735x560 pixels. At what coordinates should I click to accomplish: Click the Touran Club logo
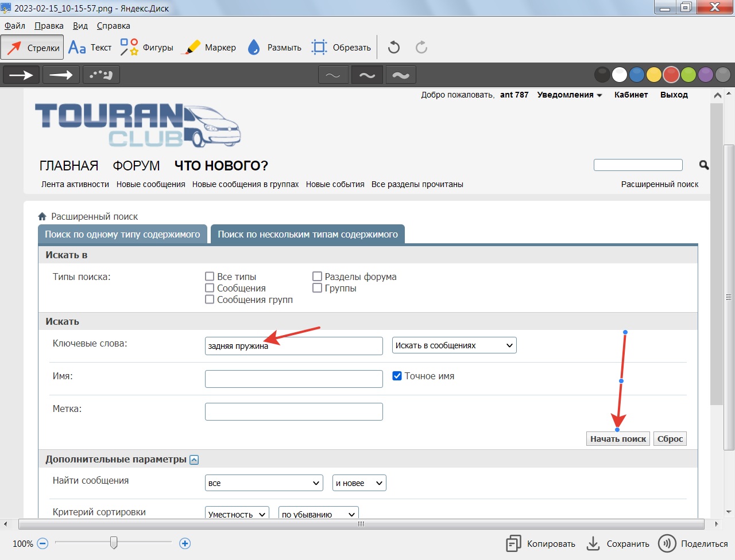point(138,125)
